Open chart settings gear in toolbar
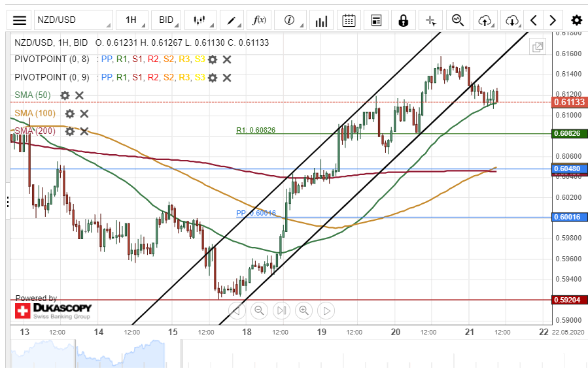The height and width of the screenshot is (373, 588). coord(576,20)
